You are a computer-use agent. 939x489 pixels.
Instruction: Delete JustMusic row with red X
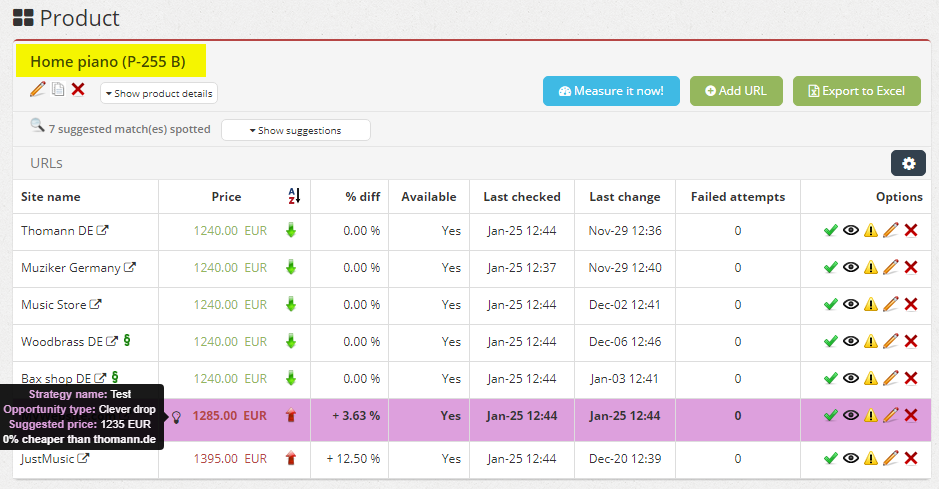click(x=911, y=459)
